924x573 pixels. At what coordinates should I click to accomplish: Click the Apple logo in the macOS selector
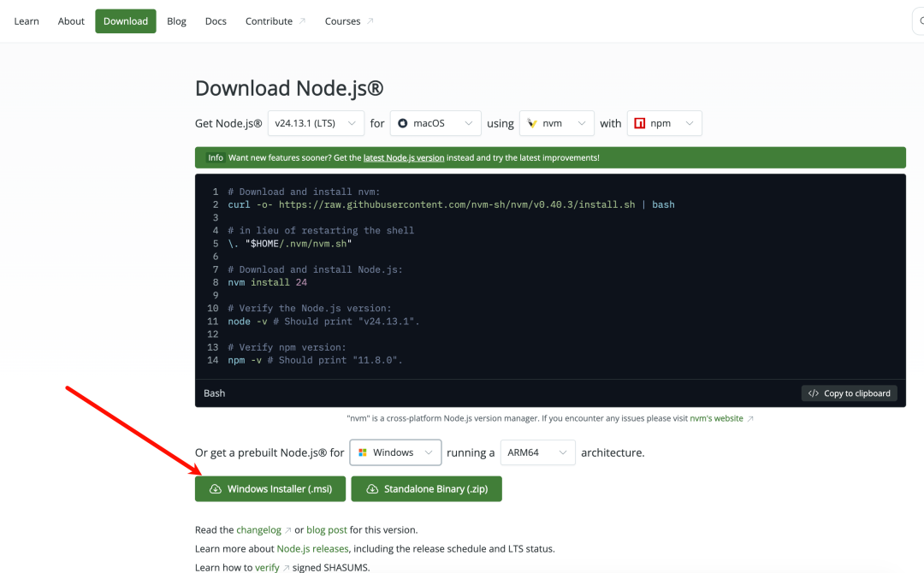[x=402, y=123]
